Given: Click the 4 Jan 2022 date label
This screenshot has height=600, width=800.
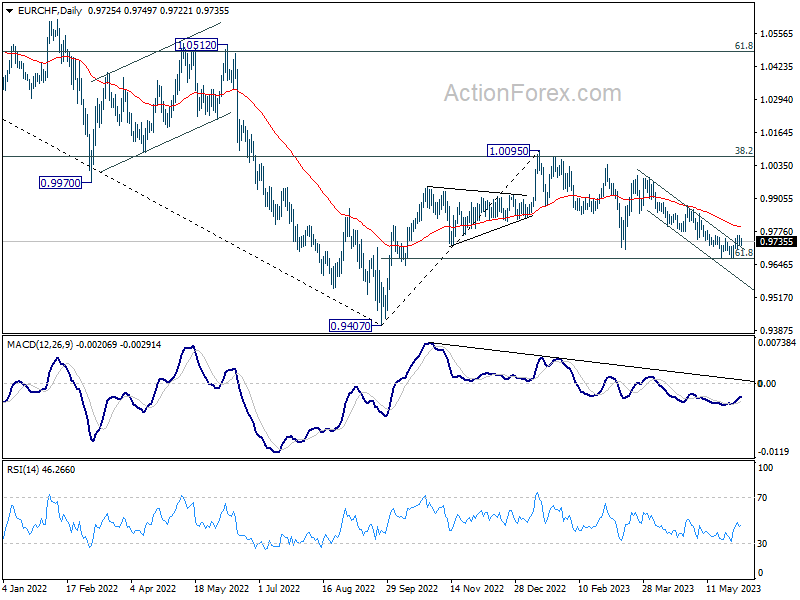Looking at the screenshot, I should (x=24, y=588).
